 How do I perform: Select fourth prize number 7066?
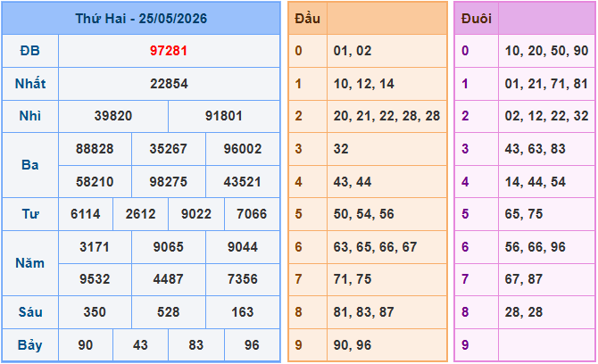(252, 214)
